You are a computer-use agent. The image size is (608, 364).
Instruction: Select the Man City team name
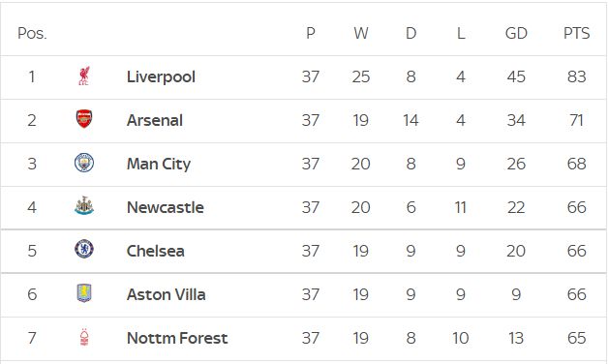click(x=159, y=164)
